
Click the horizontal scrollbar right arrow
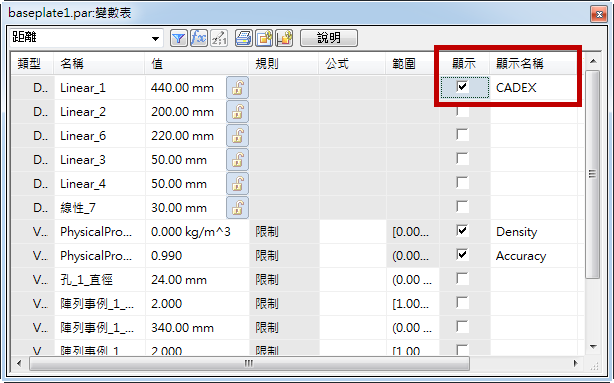(x=575, y=363)
